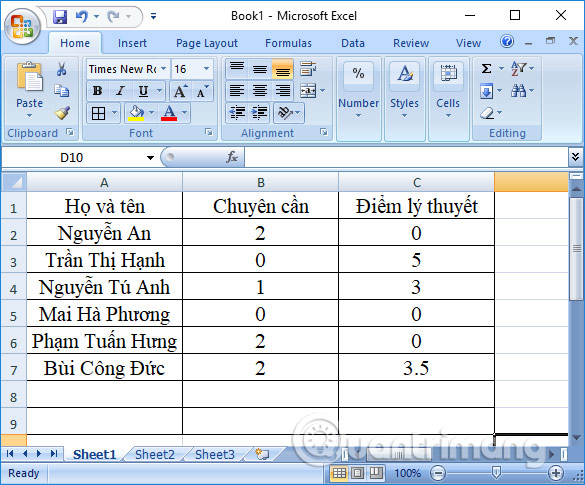Set Middle Align vertical alignment
This screenshot has width=585, height=485.
[260, 69]
